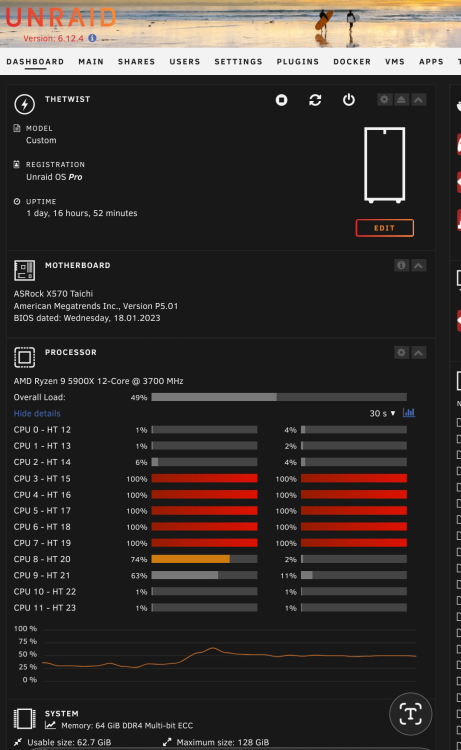
Task: Open the DASHBOARD tab
Action: point(35,62)
